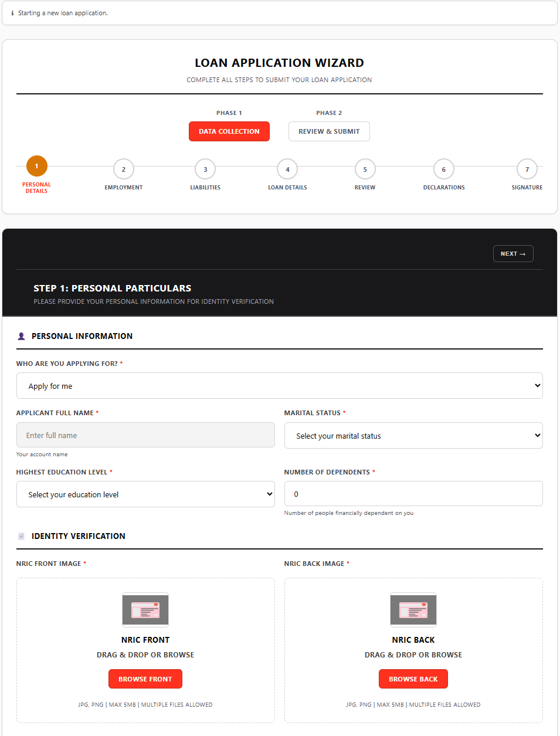
Task: Select the Signature step icon
Action: [x=527, y=169]
